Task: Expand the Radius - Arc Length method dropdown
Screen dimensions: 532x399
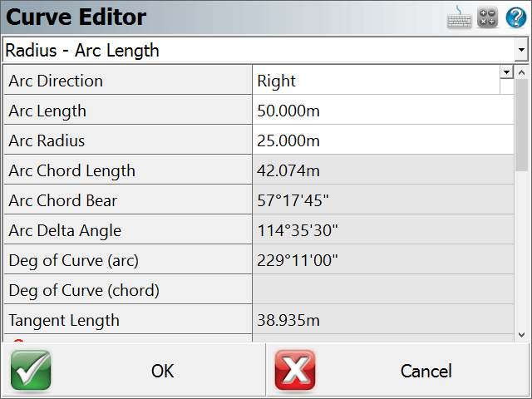Action: [x=521, y=50]
